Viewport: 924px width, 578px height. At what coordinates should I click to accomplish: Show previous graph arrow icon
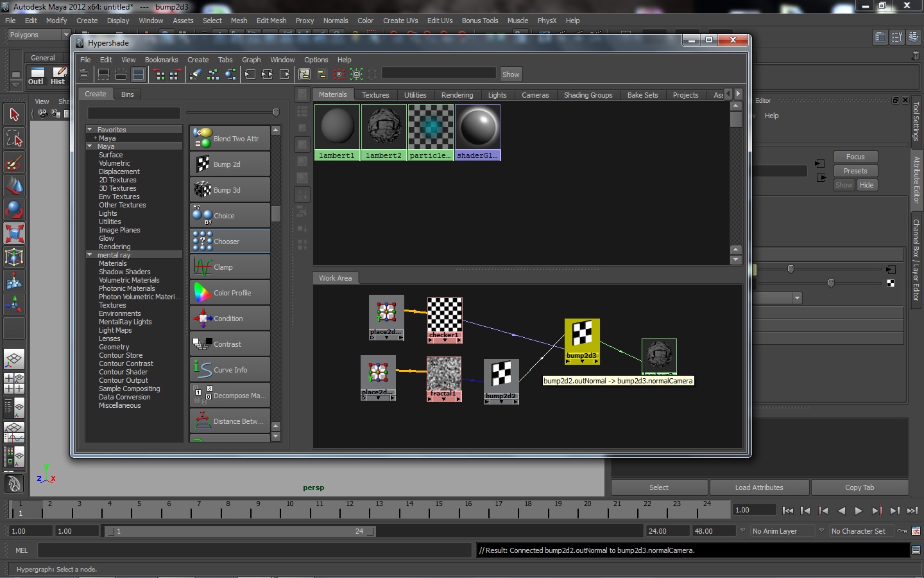[x=160, y=74]
